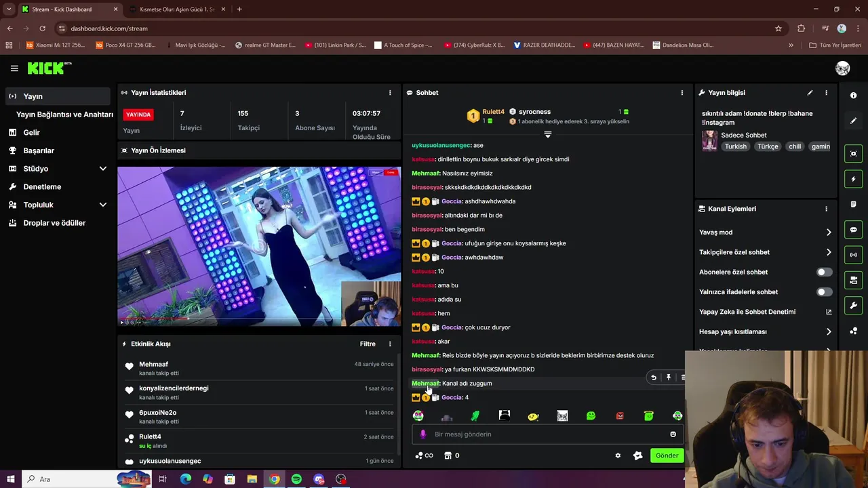Open the chat shop icon showing 0
This screenshot has height=488, width=868.
452,455
